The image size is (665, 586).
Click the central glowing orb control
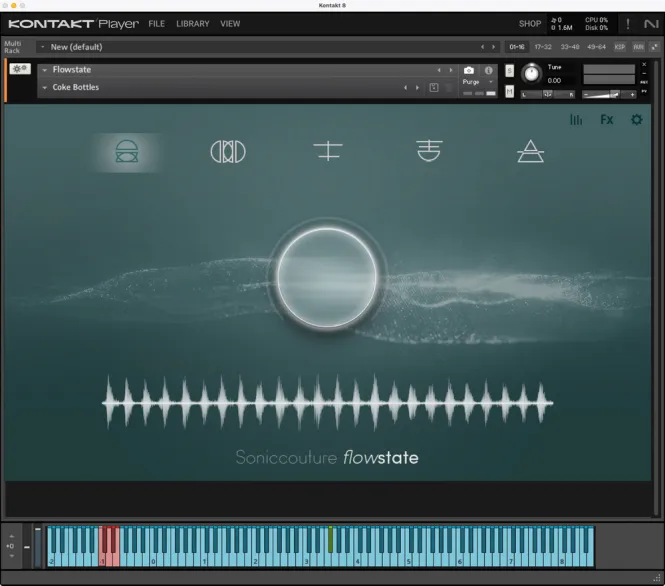pyautogui.click(x=327, y=278)
